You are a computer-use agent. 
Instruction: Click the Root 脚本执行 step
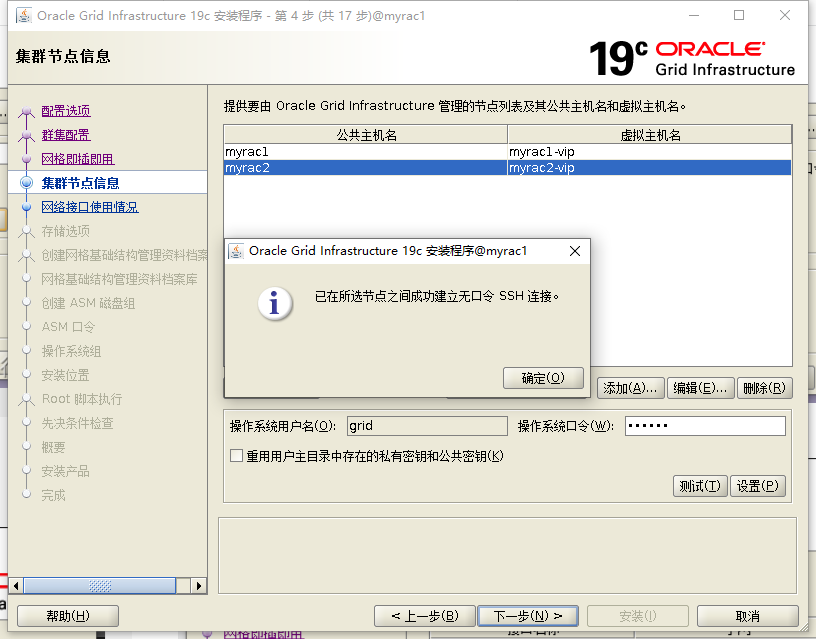82,399
